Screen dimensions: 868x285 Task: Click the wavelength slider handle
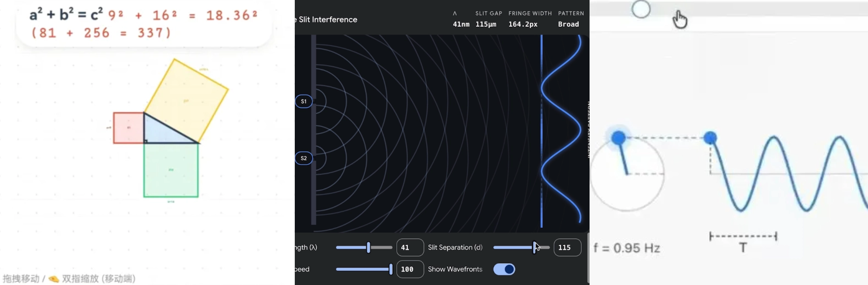pyautogui.click(x=368, y=248)
